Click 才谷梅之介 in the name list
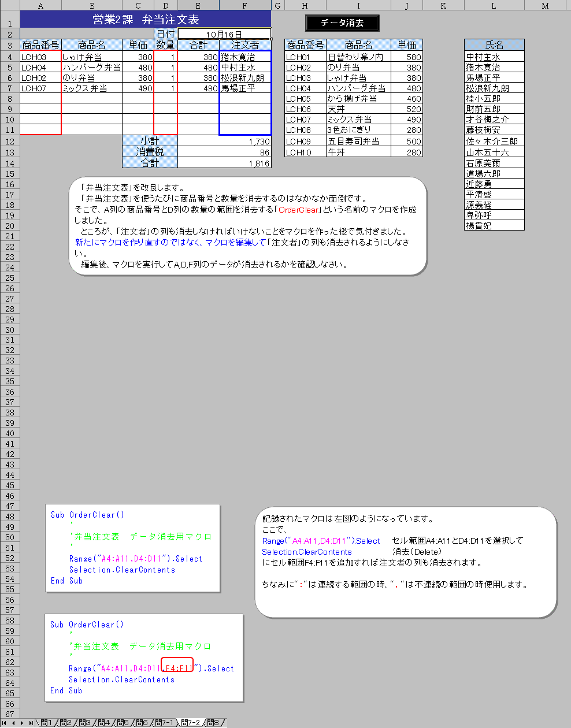Image resolution: width=571 pixels, height=728 pixels. [x=494, y=120]
